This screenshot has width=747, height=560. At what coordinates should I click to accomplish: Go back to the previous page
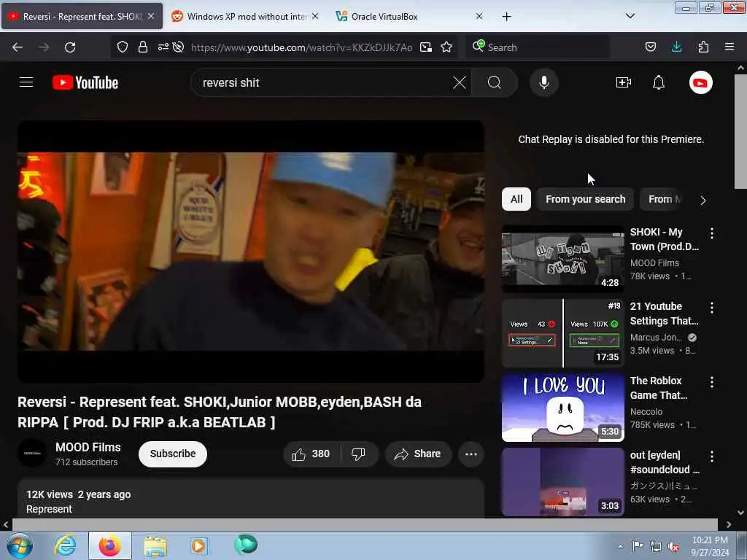point(18,47)
